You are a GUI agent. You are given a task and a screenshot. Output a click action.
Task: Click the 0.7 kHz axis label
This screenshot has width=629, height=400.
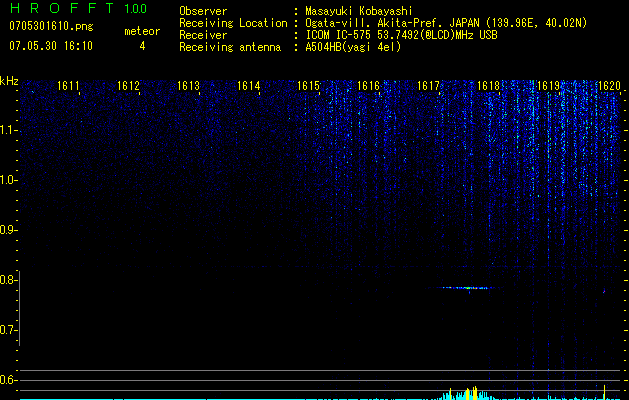[x=7, y=330]
